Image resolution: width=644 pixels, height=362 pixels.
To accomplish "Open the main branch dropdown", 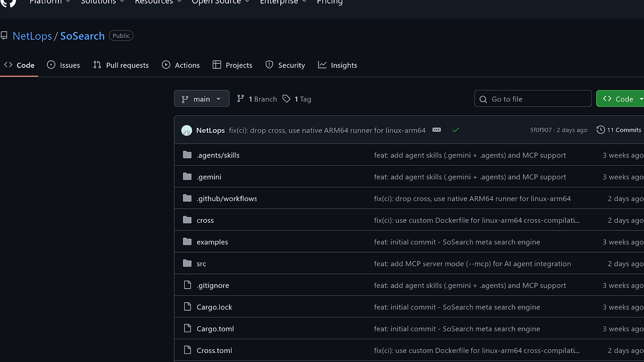I will coord(202,99).
